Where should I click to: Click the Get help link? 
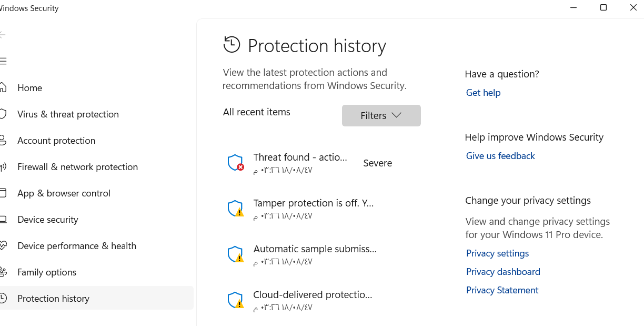pos(483,93)
